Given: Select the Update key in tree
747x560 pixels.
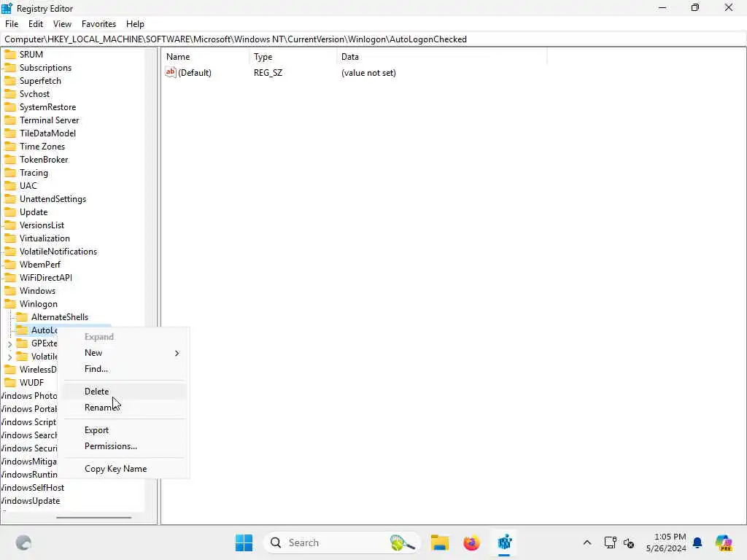Looking at the screenshot, I should (x=34, y=212).
